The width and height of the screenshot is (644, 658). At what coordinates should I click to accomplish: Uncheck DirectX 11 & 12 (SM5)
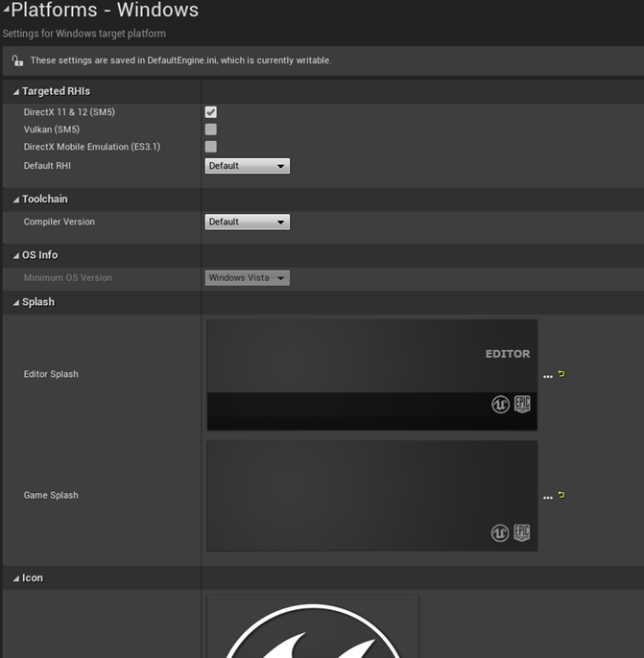tap(211, 112)
